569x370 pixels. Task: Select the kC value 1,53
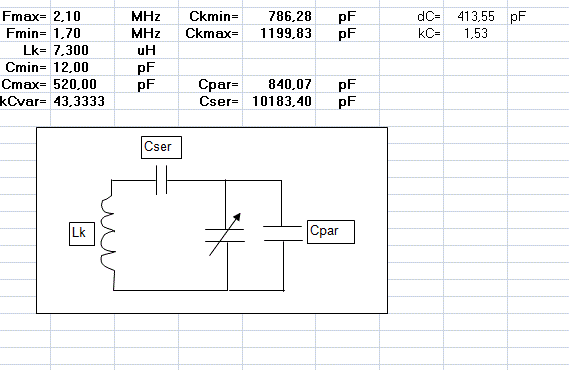475,33
